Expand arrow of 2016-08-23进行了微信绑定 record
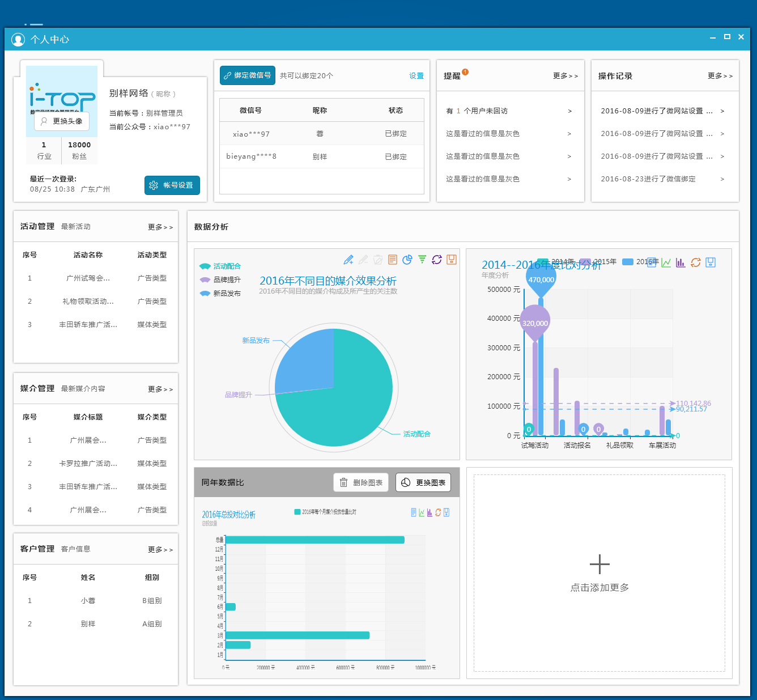Screen dimensions: 757x700 (x=722, y=179)
